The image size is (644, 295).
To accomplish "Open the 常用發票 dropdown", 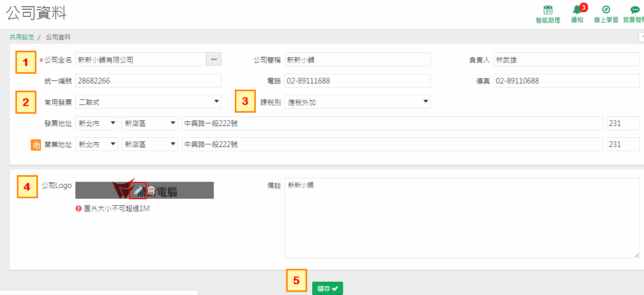I will pos(148,102).
